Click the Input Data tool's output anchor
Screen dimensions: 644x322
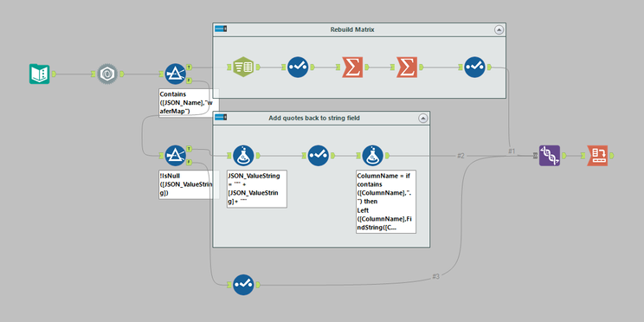point(54,74)
